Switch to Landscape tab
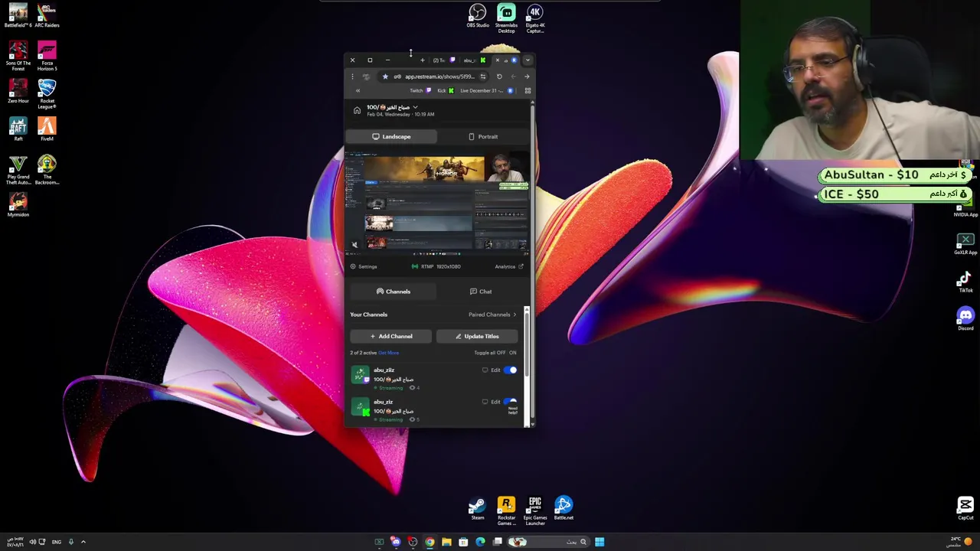The height and width of the screenshot is (551, 980). 391,136
